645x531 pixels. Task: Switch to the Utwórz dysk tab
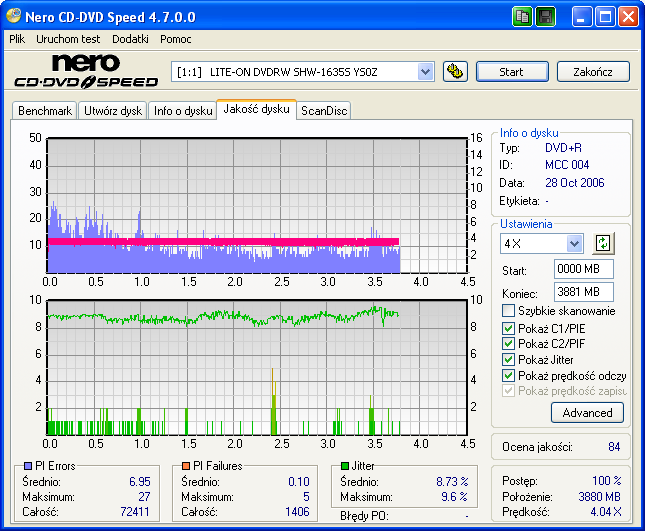pyautogui.click(x=113, y=111)
